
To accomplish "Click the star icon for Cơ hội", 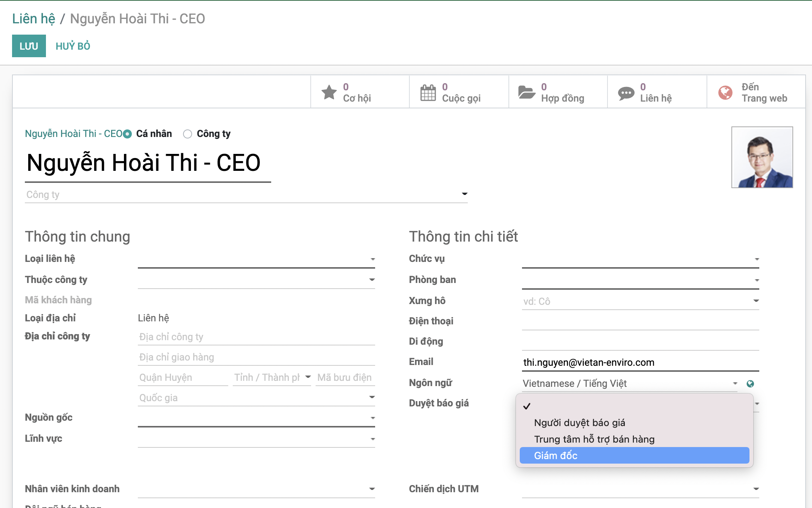I will click(329, 92).
